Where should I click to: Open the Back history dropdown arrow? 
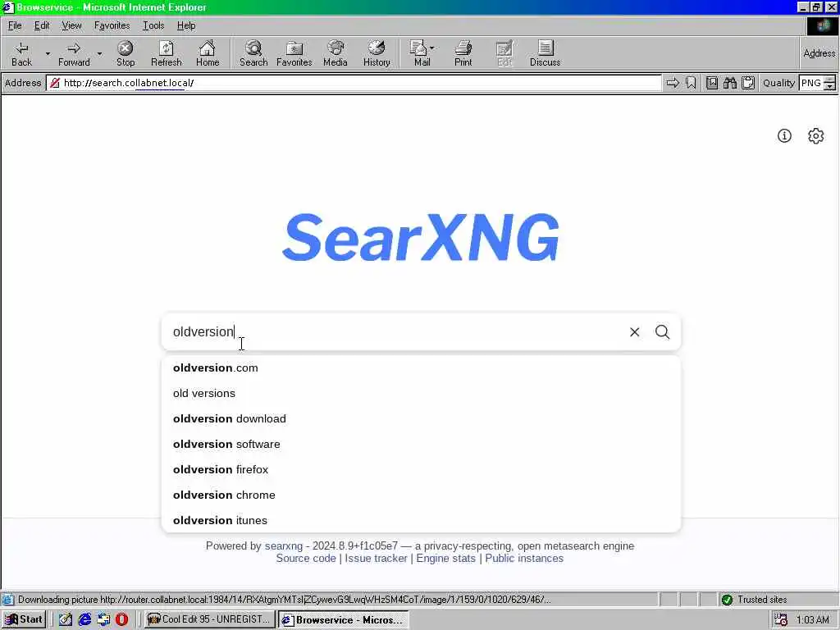coord(48,53)
